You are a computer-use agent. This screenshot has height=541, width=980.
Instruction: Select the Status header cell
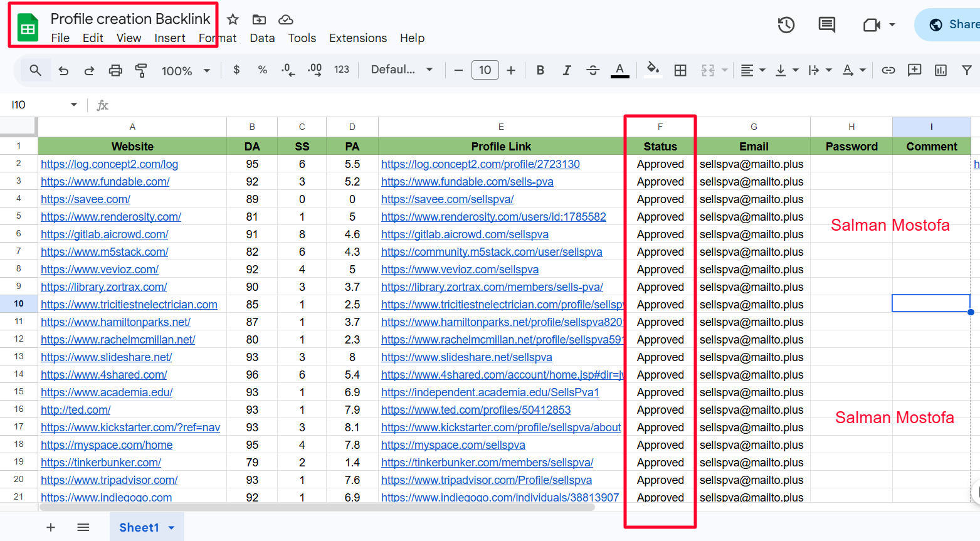click(660, 147)
